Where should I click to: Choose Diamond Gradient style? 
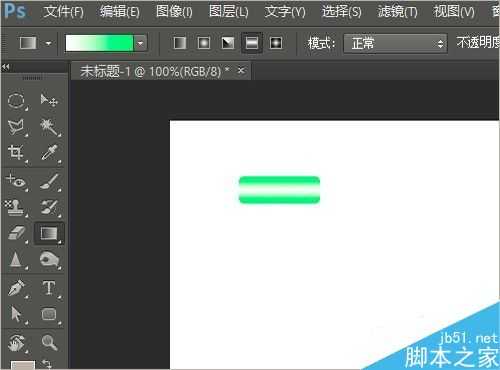point(276,43)
